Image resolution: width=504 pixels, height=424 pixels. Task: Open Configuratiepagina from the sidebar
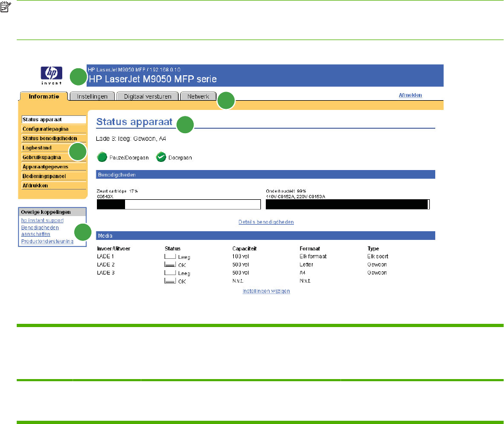(54, 129)
